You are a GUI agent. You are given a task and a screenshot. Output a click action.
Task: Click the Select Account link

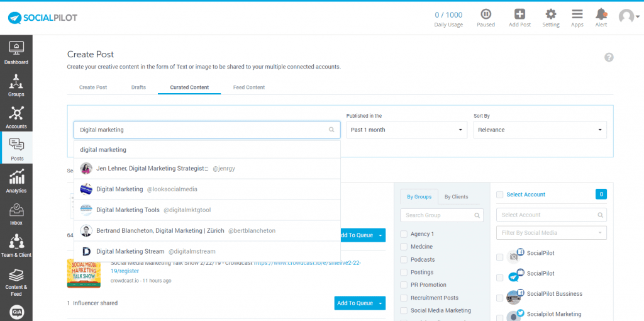click(x=526, y=195)
